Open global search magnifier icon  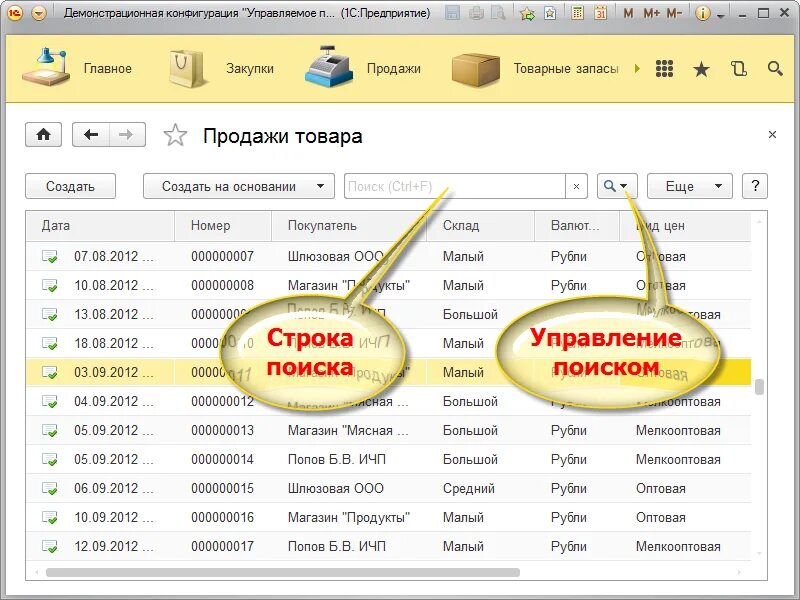(775, 68)
